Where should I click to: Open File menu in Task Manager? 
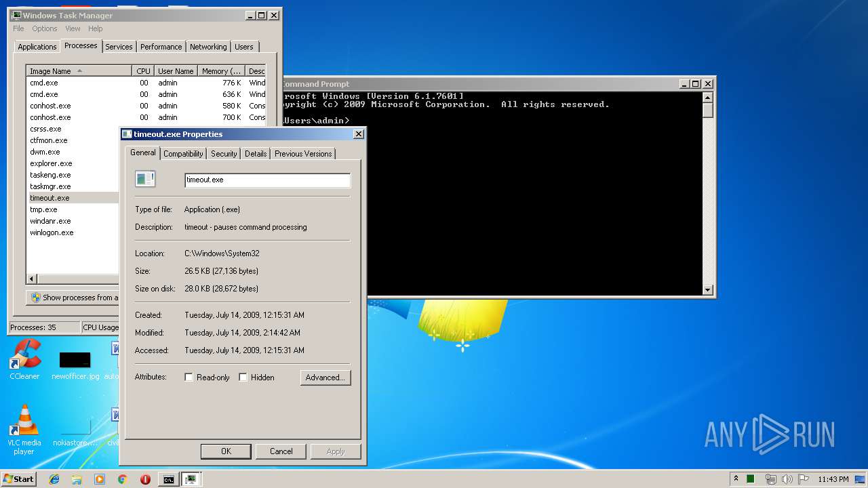pyautogui.click(x=18, y=28)
